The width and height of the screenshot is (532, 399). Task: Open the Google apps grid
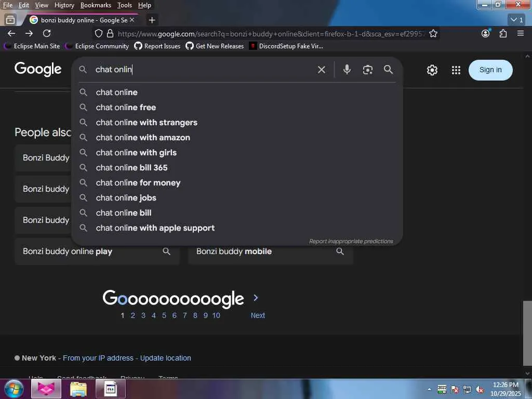pos(456,70)
